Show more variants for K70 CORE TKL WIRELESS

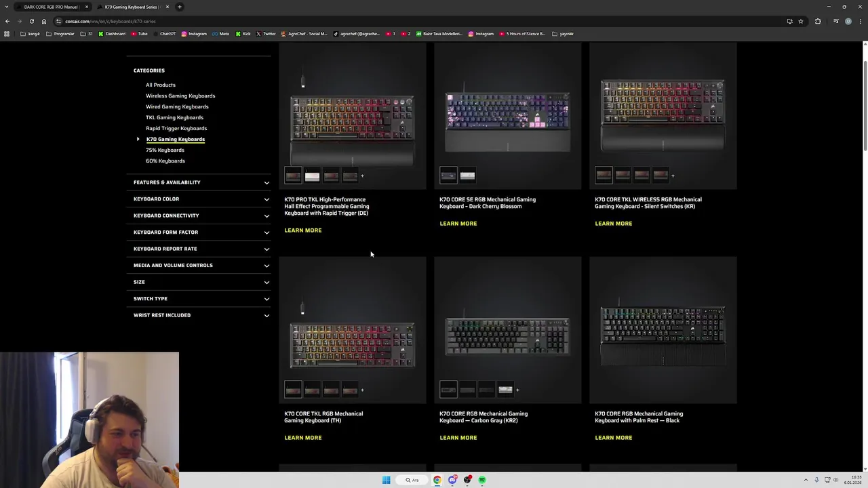(673, 176)
